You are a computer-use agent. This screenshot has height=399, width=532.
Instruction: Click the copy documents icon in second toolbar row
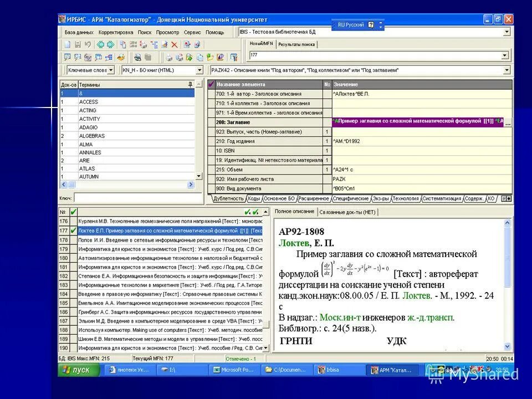[x=200, y=57]
